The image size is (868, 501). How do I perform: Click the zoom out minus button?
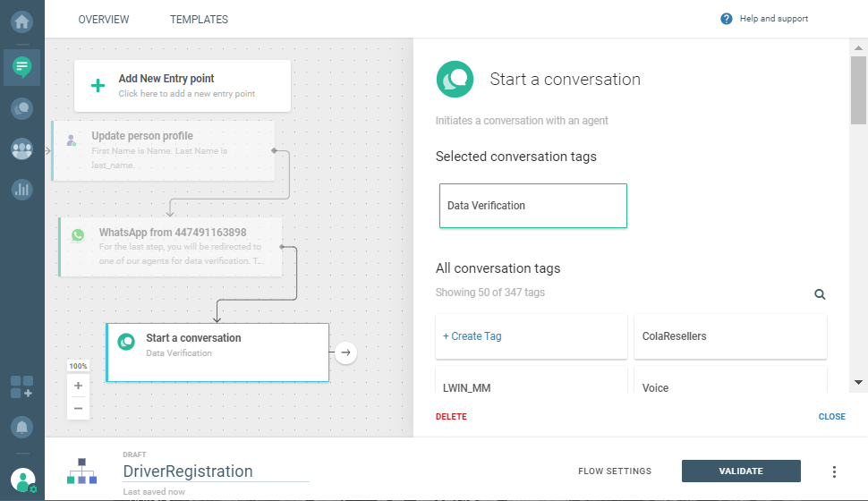pos(78,408)
